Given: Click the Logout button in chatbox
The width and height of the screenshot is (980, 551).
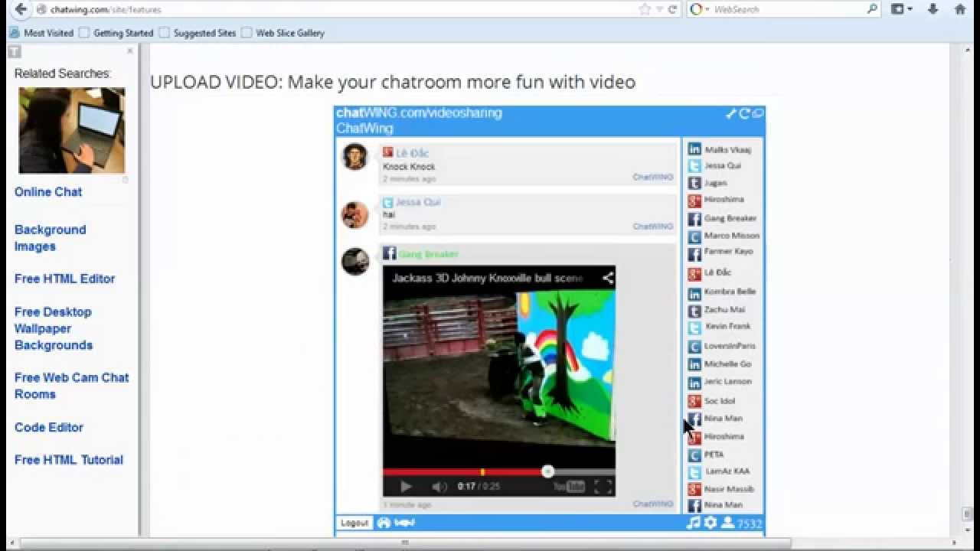Looking at the screenshot, I should click(354, 523).
